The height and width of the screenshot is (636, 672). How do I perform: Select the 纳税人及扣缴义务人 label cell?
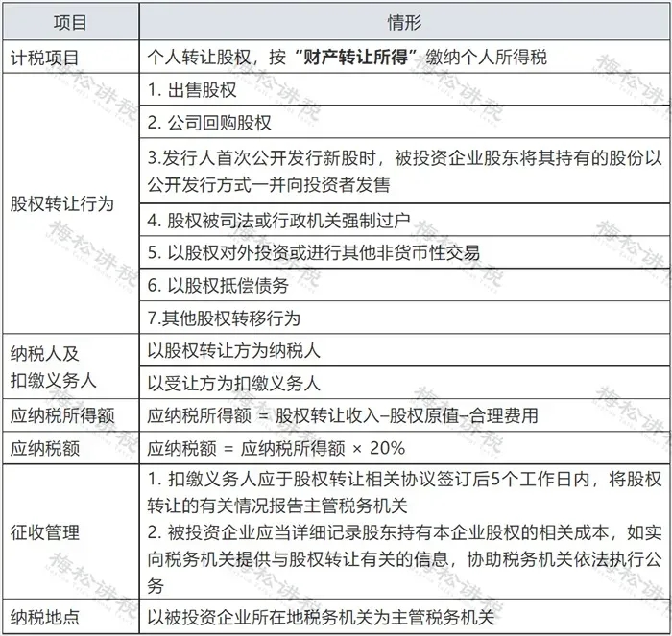[x=71, y=366]
